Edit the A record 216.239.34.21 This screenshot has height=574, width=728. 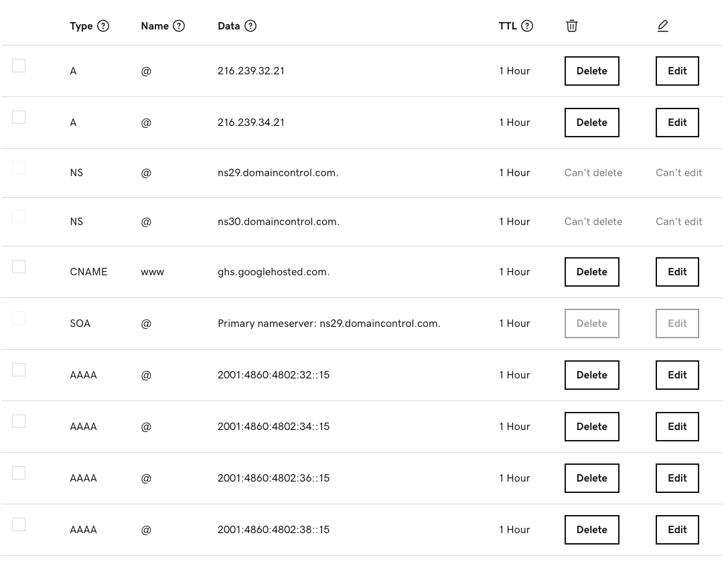[677, 123]
